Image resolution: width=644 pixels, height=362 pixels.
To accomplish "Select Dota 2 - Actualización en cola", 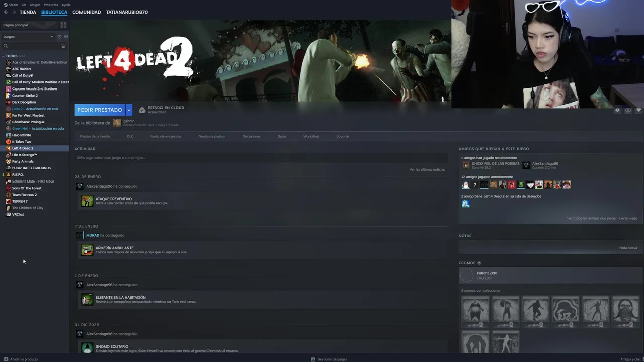I will (35, 109).
